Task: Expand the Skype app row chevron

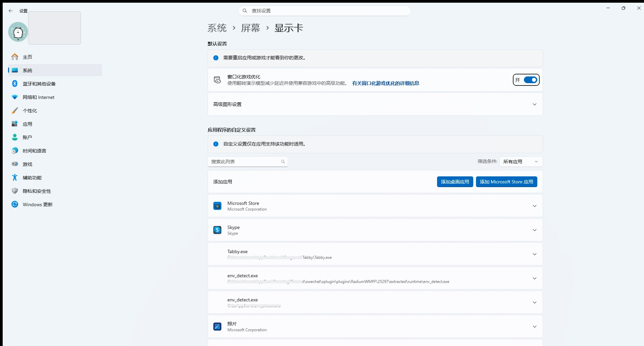Action: 535,230
